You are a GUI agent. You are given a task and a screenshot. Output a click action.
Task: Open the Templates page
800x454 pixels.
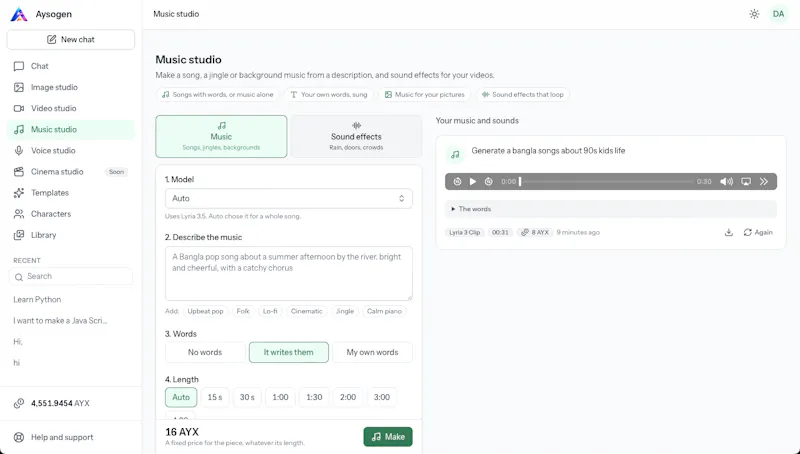pos(70,193)
